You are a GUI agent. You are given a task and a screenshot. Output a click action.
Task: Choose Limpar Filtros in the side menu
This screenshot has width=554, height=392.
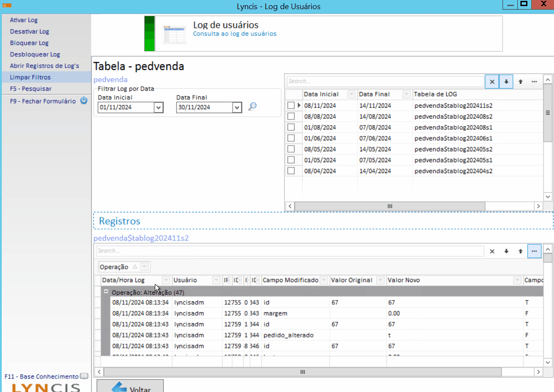coord(30,77)
